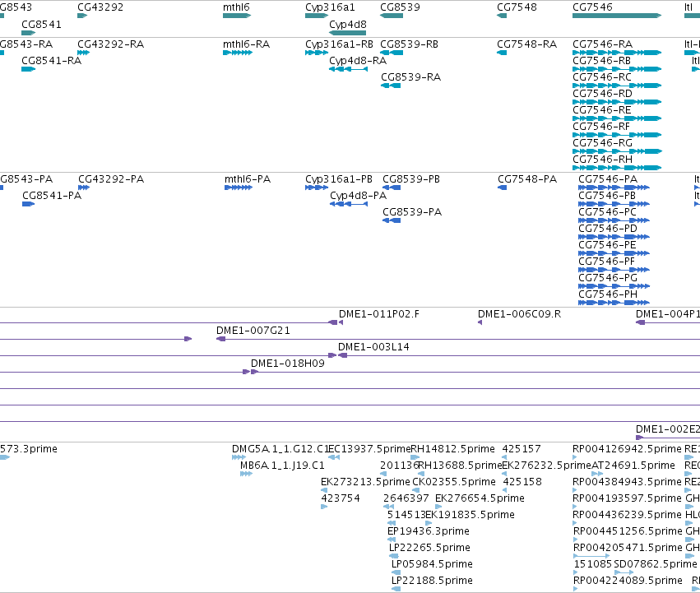
Task: Select protein CG8539-PB
Action: tap(410, 179)
